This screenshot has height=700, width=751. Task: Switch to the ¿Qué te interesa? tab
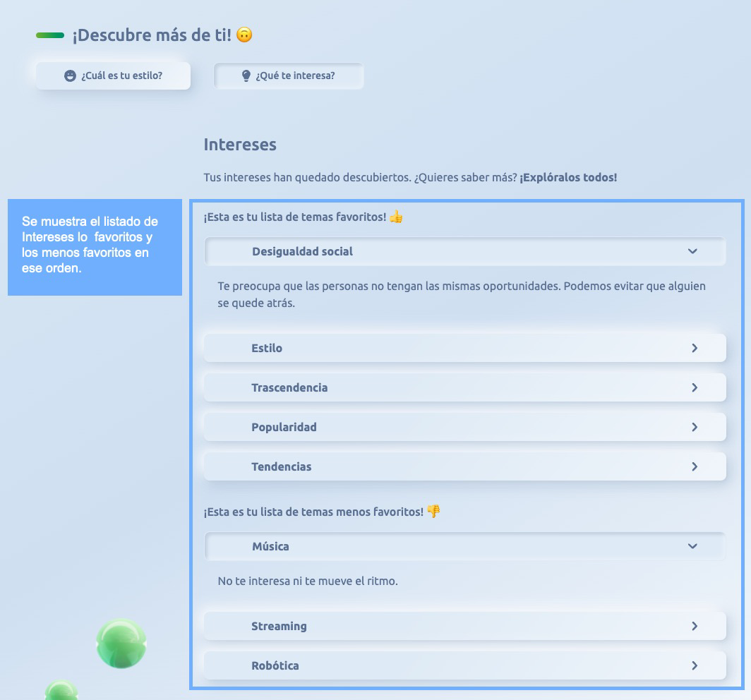(x=289, y=76)
